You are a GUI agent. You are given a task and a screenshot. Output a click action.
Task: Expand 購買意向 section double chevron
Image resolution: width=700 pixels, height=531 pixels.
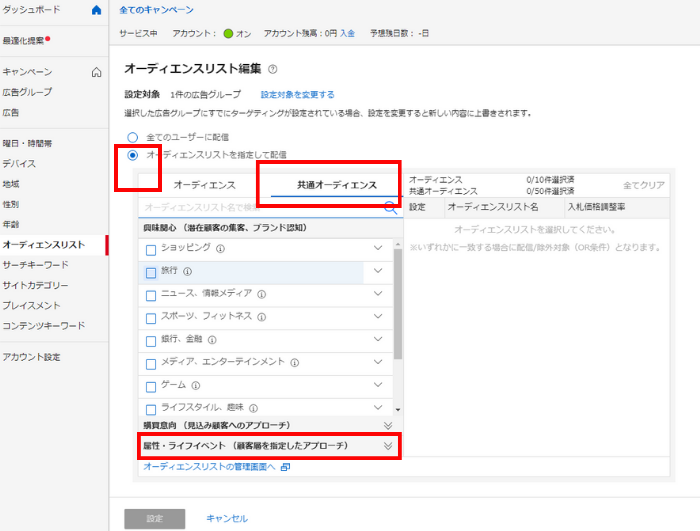coord(388,426)
